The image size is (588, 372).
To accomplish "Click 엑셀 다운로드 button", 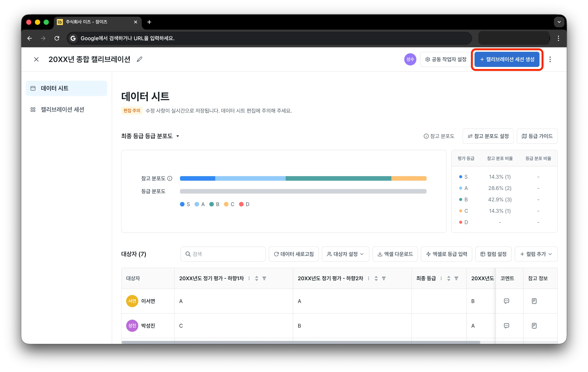I will pyautogui.click(x=395, y=254).
